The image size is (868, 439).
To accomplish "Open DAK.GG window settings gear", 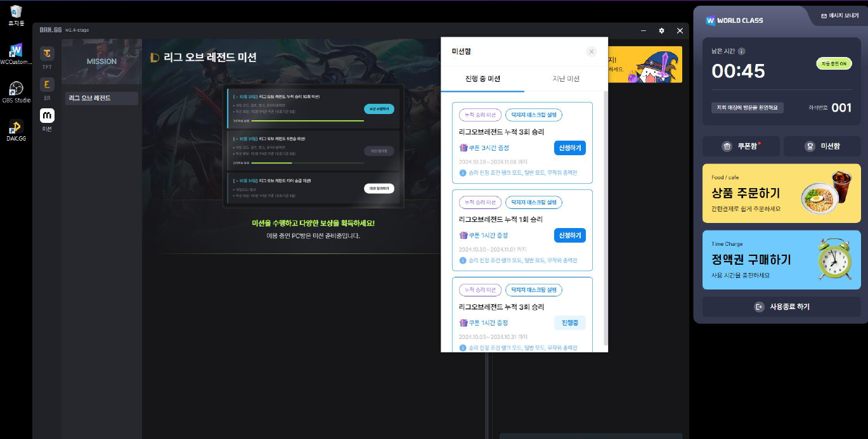I will (x=661, y=30).
